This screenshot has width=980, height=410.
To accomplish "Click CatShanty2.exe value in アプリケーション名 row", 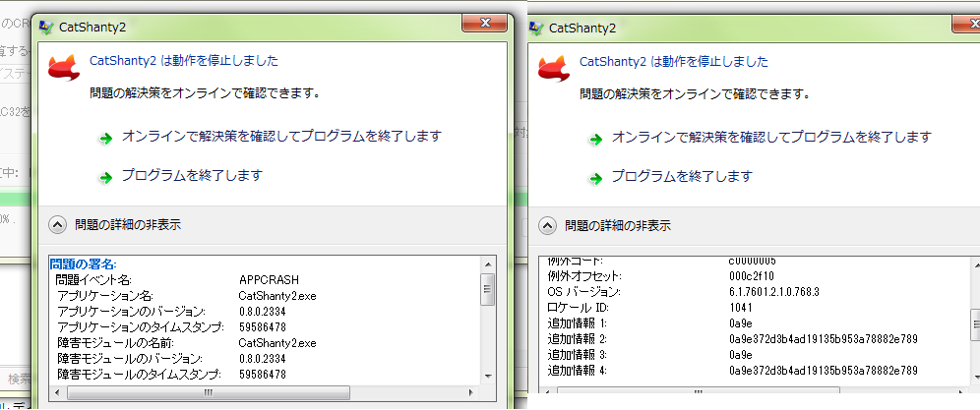I will (277, 295).
